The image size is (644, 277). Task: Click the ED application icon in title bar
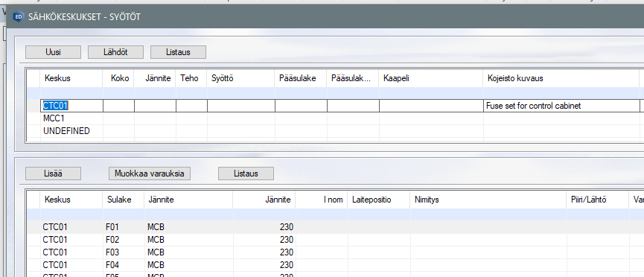pyautogui.click(x=18, y=17)
